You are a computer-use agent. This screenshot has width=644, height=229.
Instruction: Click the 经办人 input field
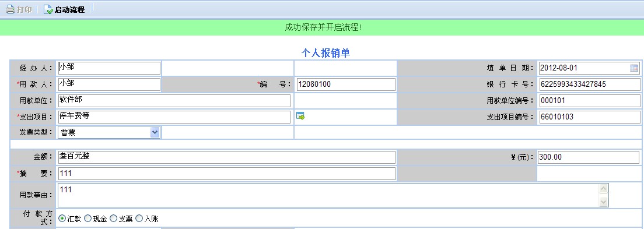pos(109,68)
